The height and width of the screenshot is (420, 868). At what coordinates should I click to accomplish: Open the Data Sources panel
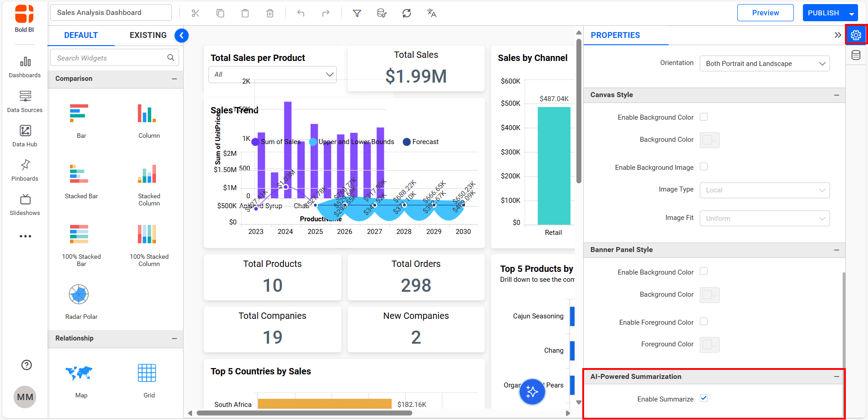[x=24, y=101]
